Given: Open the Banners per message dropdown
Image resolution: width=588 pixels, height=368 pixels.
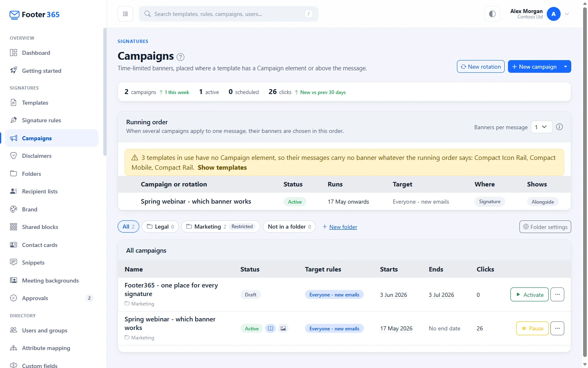Looking at the screenshot, I should point(541,127).
